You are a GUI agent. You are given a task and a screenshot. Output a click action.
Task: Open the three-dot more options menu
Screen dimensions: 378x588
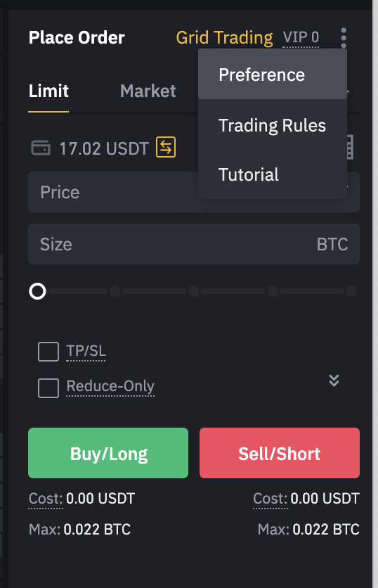pyautogui.click(x=344, y=37)
